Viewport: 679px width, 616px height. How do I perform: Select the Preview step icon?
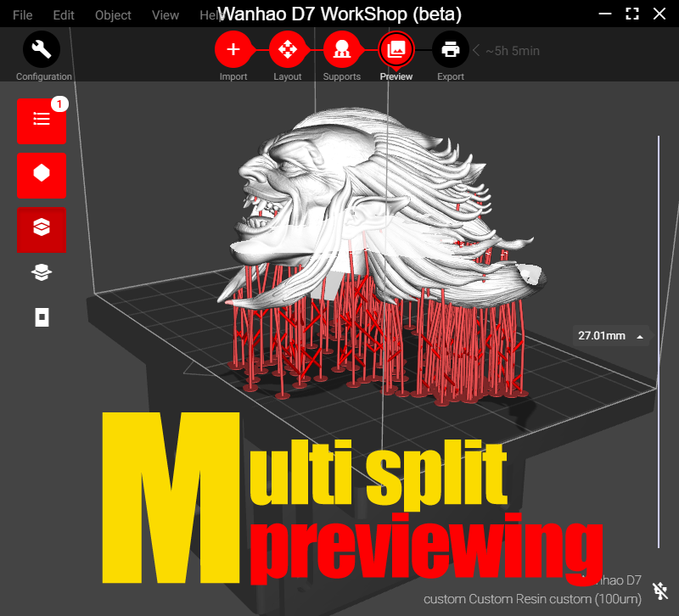tap(396, 50)
